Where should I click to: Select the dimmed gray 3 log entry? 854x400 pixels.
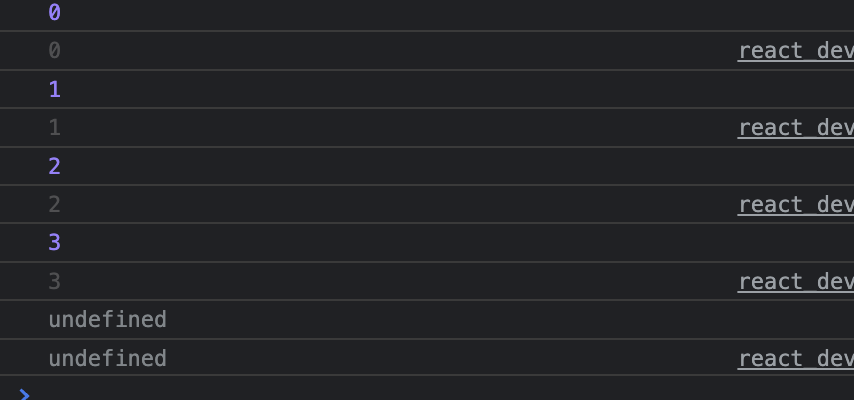(54, 282)
